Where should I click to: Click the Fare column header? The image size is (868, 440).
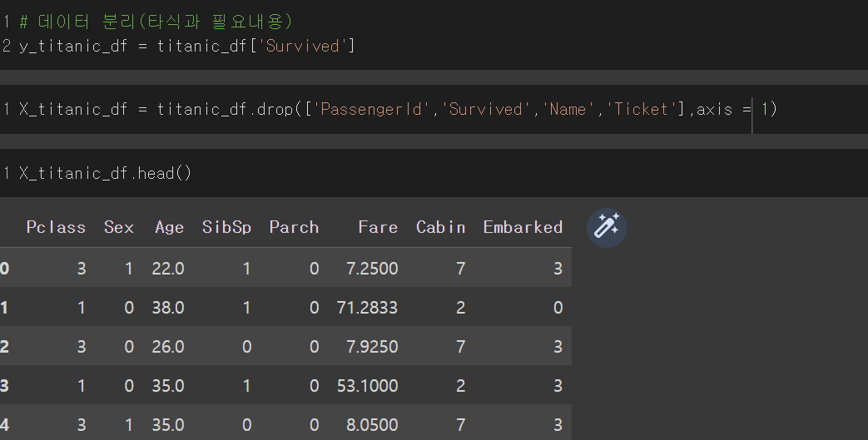click(378, 227)
